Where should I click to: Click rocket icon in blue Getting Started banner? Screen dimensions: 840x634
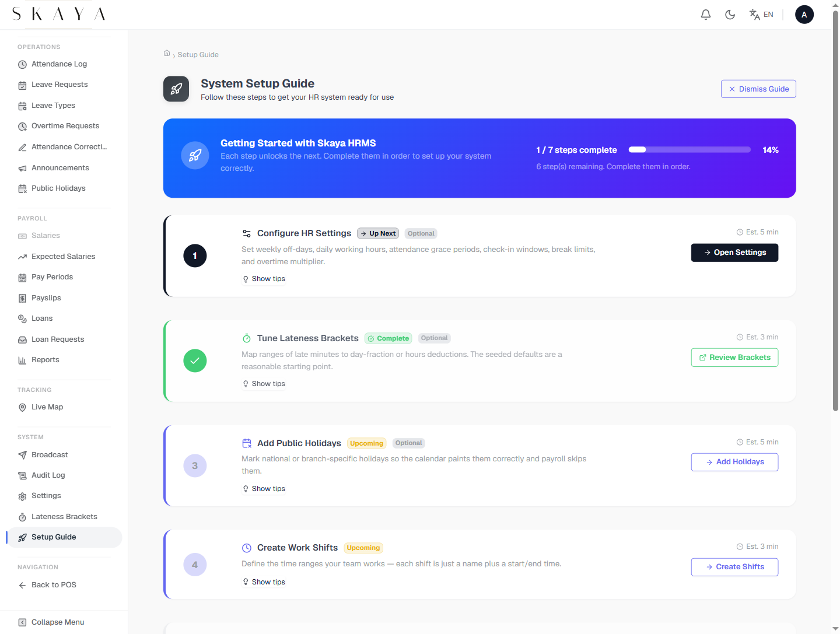coord(195,156)
